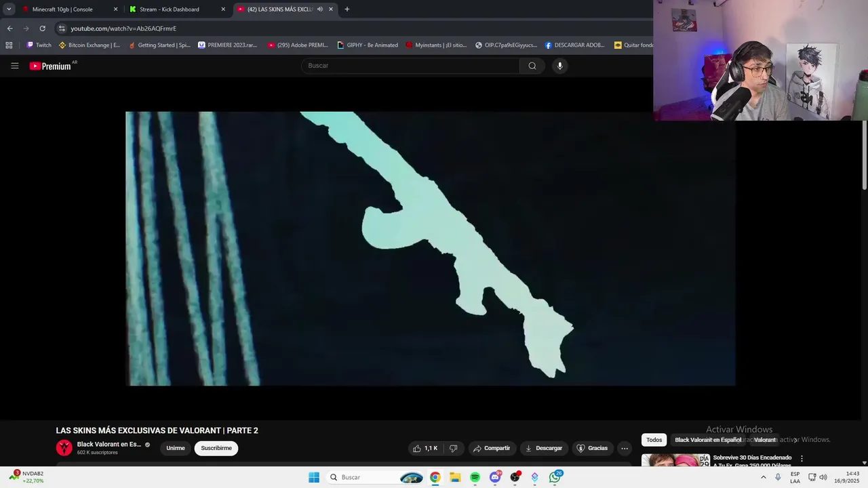Open a new browser tab
This screenshot has width=868, height=488.
click(x=347, y=9)
